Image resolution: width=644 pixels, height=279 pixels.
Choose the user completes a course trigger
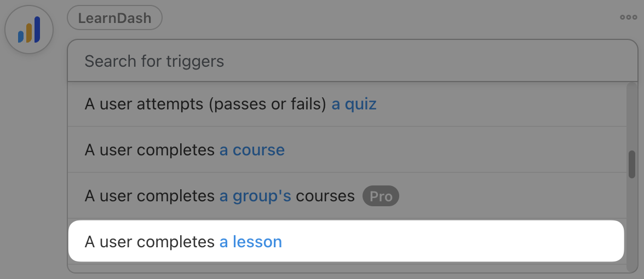click(x=185, y=150)
